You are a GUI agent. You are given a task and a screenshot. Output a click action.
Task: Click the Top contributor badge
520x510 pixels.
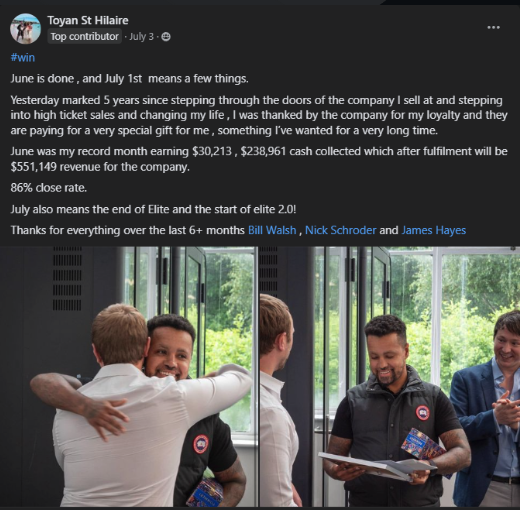click(x=84, y=36)
